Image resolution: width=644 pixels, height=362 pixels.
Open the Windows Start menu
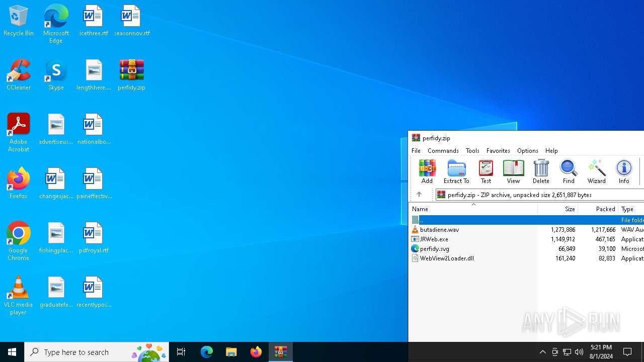(x=12, y=352)
